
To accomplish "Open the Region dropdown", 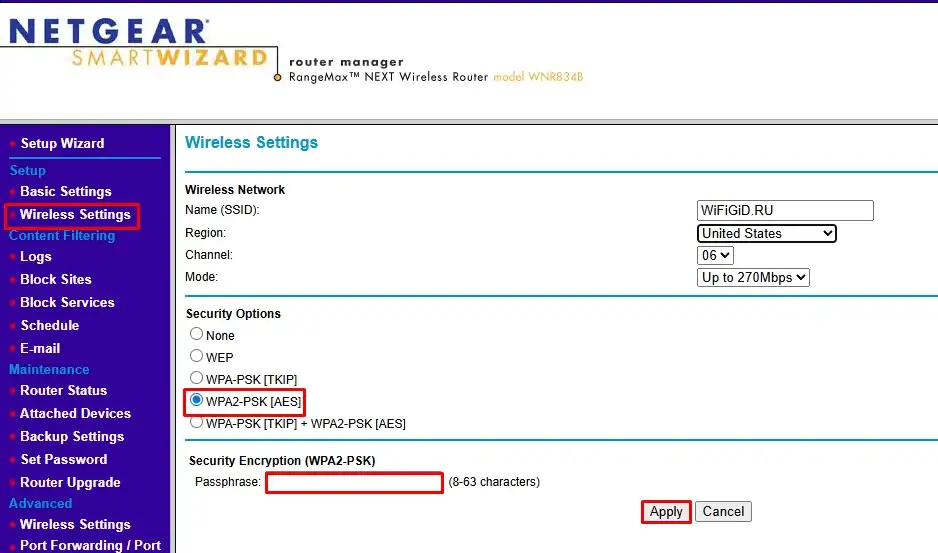I will (x=766, y=233).
